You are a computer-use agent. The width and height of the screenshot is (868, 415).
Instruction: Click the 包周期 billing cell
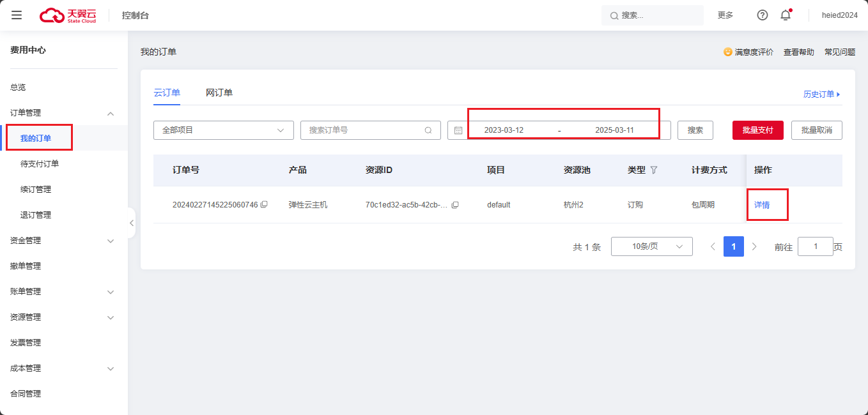coord(703,205)
